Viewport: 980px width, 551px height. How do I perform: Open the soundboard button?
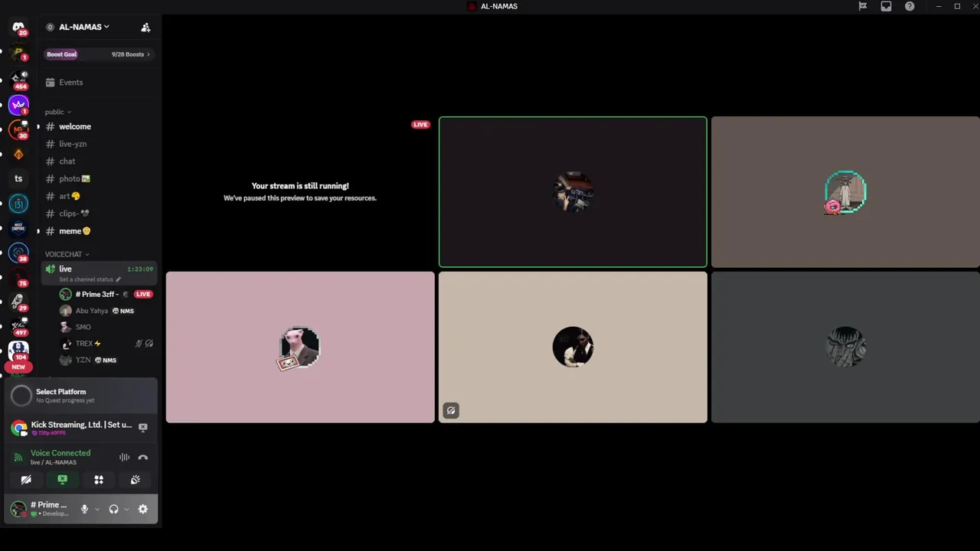coord(136,480)
